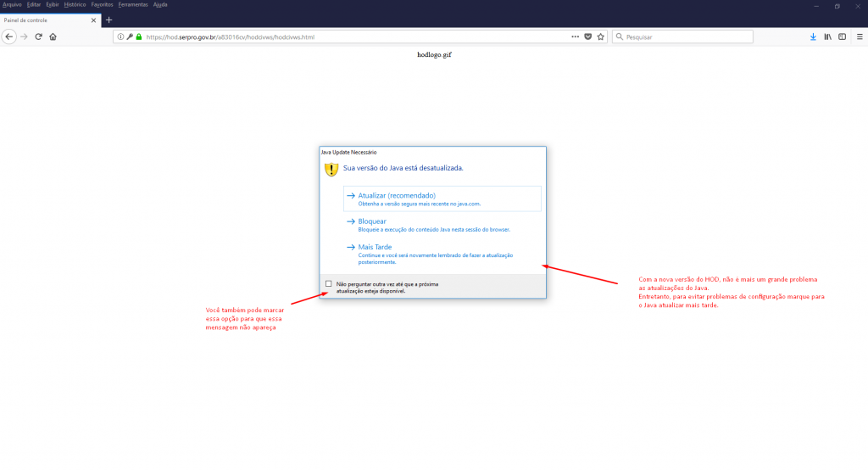Toggle the sidebar view icon
This screenshot has height=470, width=868.
(x=842, y=36)
